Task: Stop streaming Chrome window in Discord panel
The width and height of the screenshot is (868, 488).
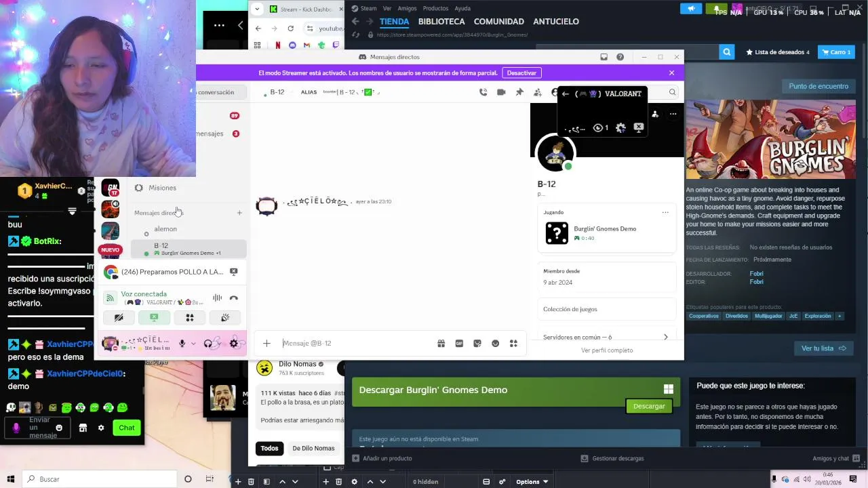Action: 233,272
